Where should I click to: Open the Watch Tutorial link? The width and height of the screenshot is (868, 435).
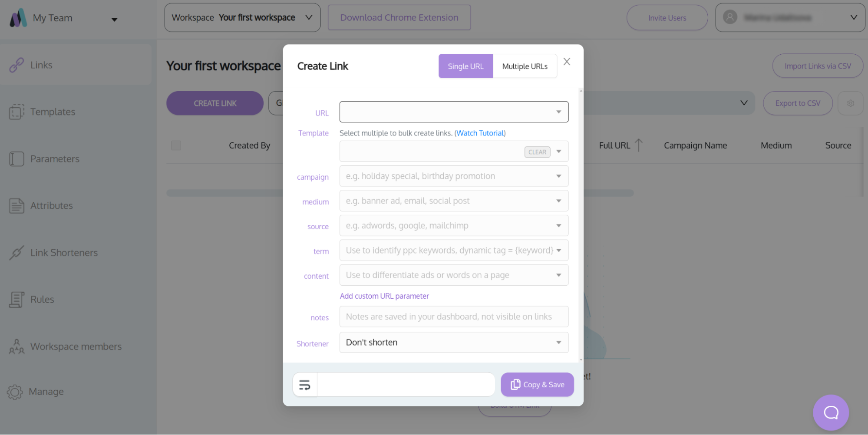[480, 133]
